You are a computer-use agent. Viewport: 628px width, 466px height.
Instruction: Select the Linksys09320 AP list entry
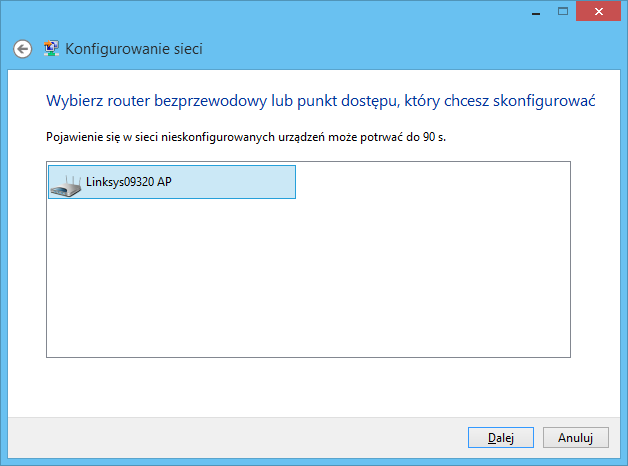[x=172, y=182]
